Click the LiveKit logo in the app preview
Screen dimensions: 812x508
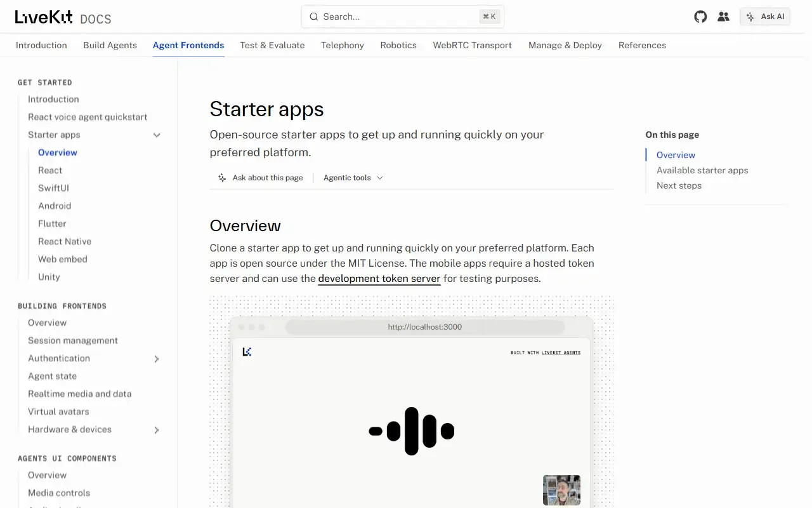click(x=247, y=352)
